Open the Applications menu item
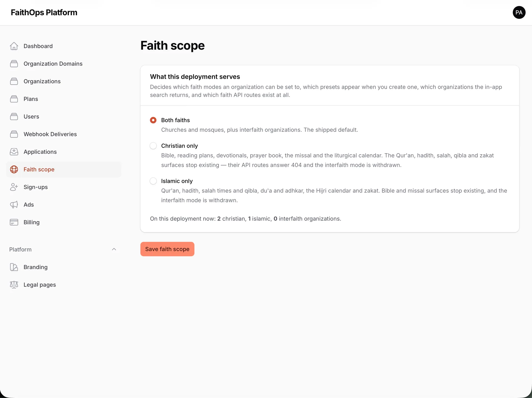The width and height of the screenshot is (532, 398). coord(64,152)
